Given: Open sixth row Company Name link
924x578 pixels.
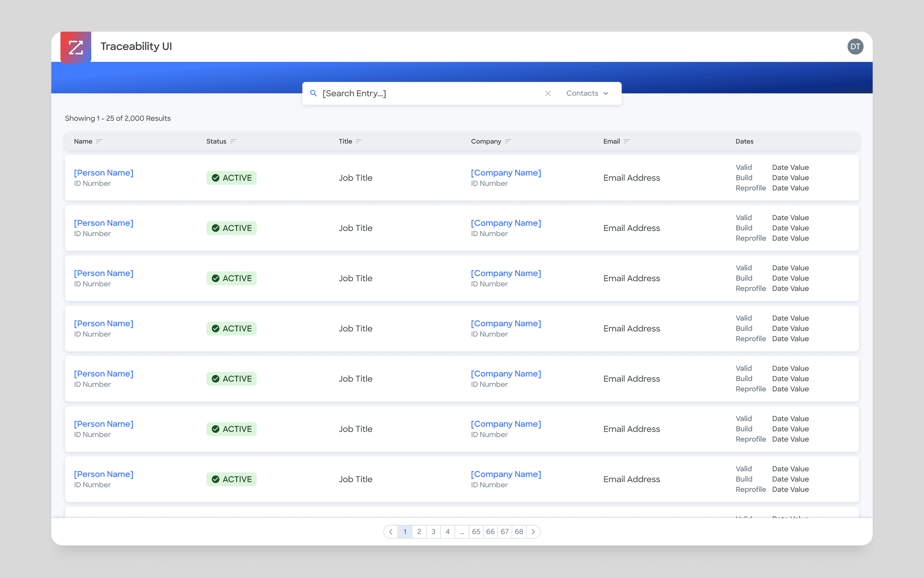Looking at the screenshot, I should (506, 424).
